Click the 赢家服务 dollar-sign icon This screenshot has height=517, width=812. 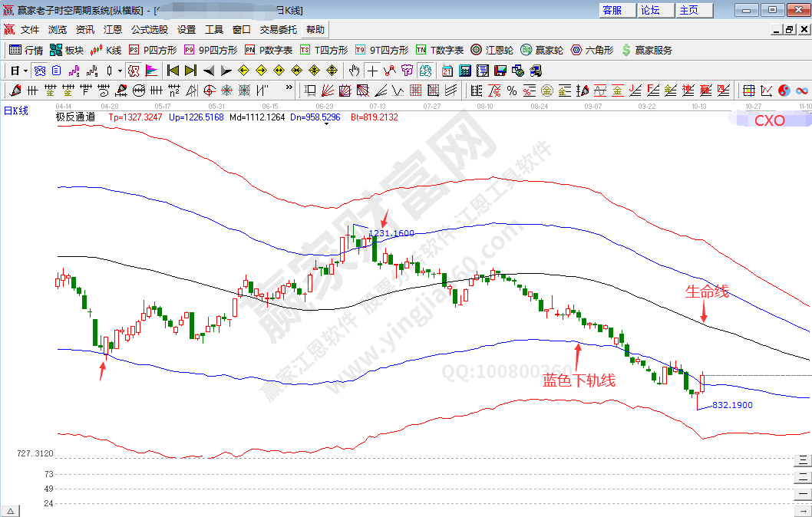(x=647, y=50)
